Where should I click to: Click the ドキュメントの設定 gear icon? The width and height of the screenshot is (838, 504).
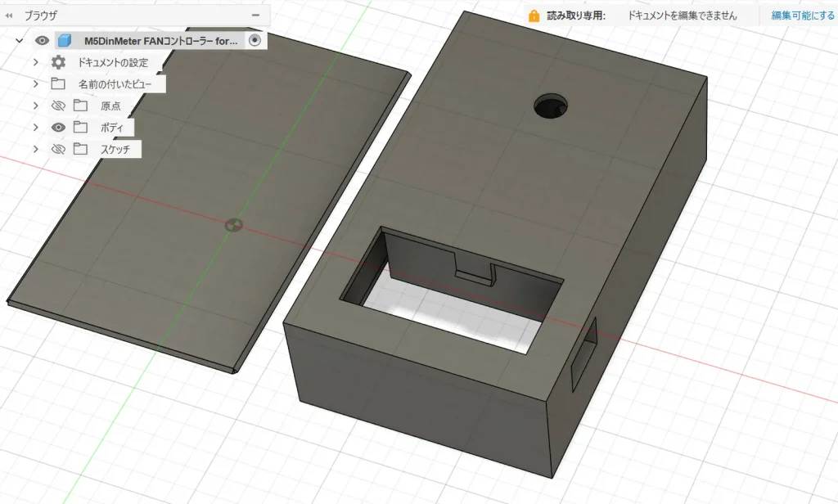(x=58, y=62)
